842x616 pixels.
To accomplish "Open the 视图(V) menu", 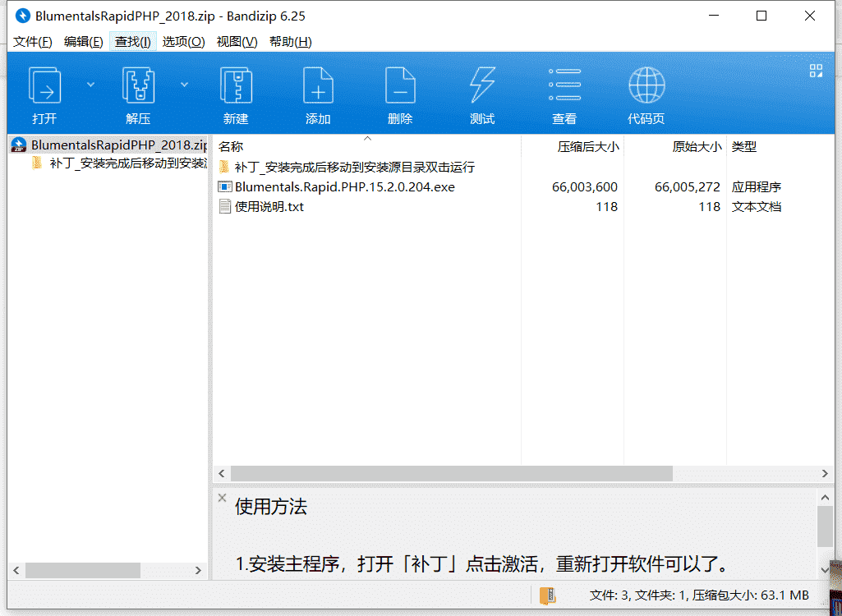I will pos(237,41).
